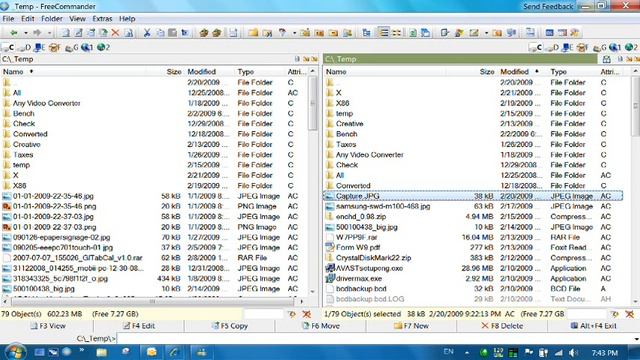Viewport: 640px width, 360px height.
Task: Select drive G in the right drive bar
Action: coord(600,47)
